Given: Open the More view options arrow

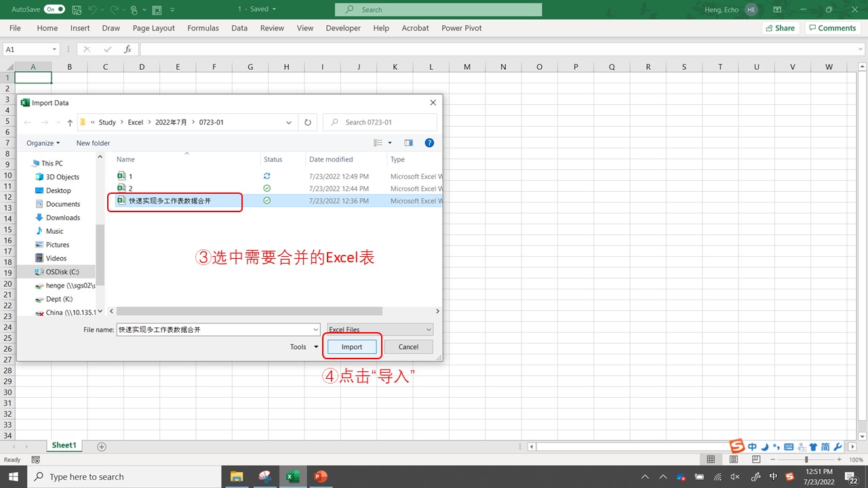Looking at the screenshot, I should click(390, 143).
